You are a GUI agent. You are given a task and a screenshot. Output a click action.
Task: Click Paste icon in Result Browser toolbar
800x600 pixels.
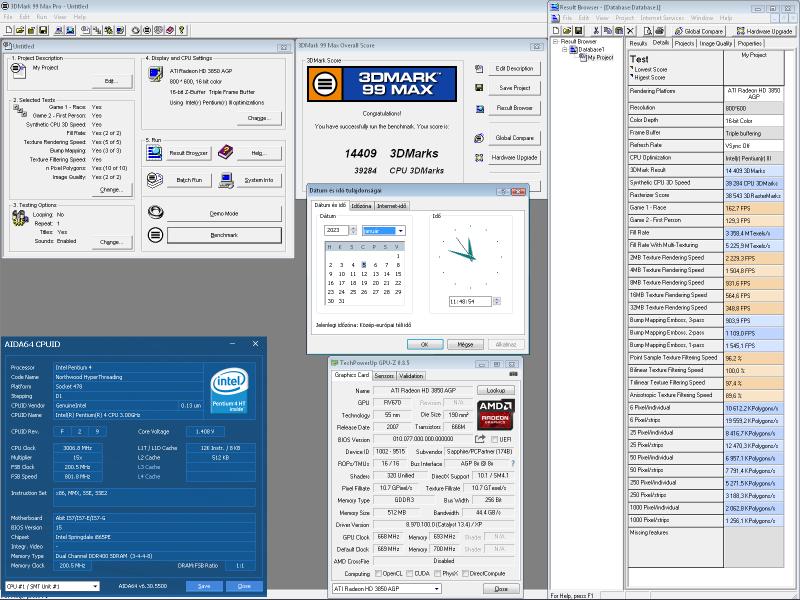tap(619, 31)
